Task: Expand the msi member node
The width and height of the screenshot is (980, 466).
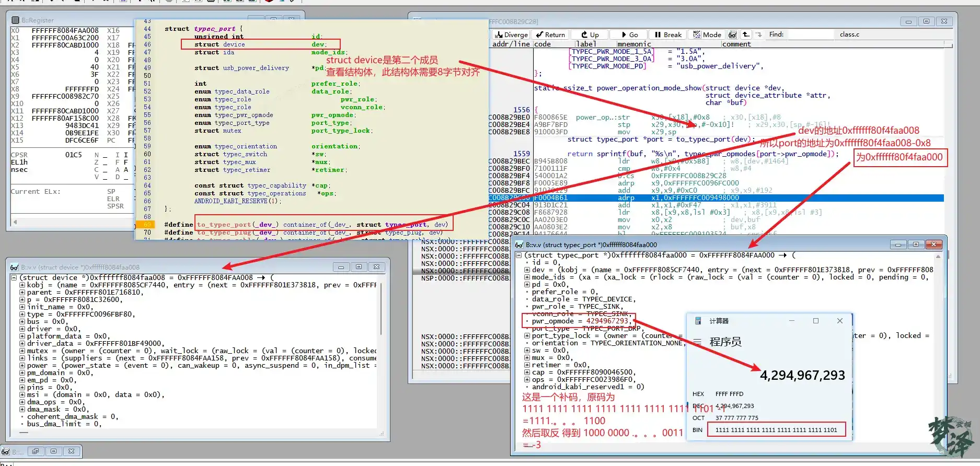Action: point(22,394)
